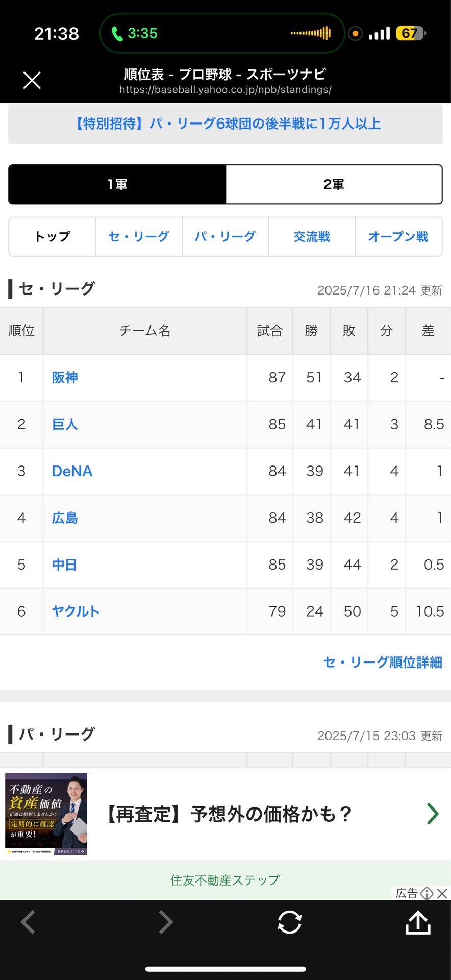Screen dimensions: 451x980
Task: Open the share sheet icon
Action: (418, 922)
